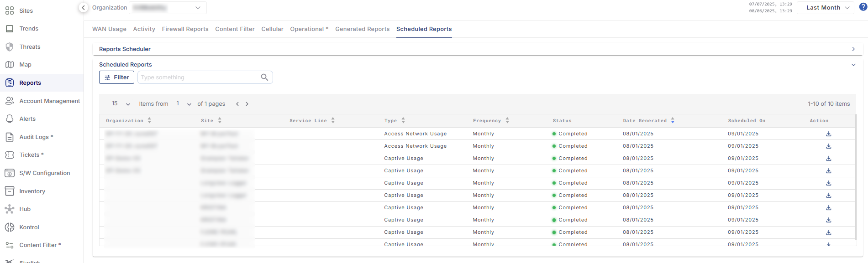
Task: Open the Map sidebar item
Action: click(25, 65)
